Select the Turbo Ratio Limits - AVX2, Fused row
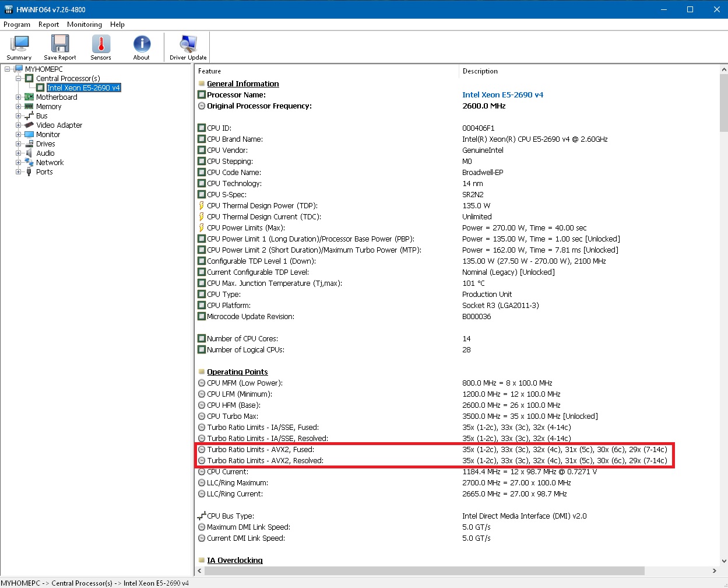This screenshot has width=728, height=588. [x=458, y=450]
